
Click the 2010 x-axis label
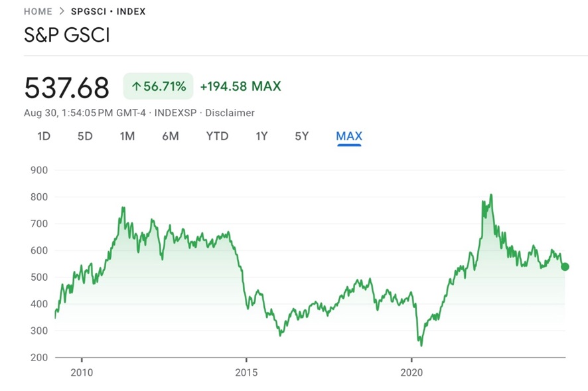82,372
